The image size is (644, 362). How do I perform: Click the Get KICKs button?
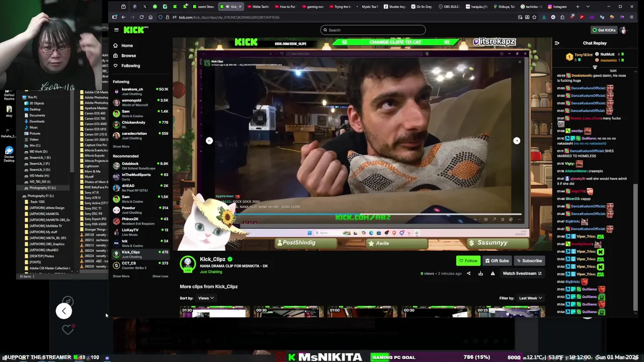(x=604, y=30)
